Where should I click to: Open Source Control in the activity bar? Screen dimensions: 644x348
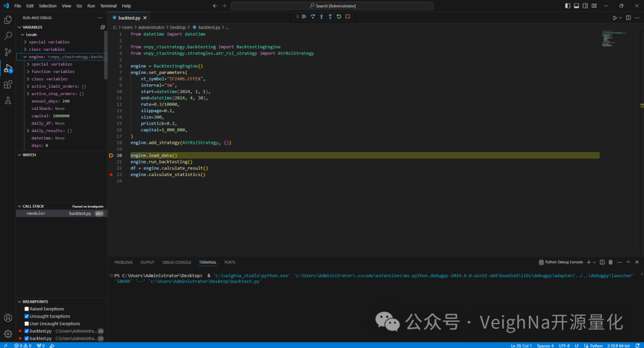tap(8, 52)
